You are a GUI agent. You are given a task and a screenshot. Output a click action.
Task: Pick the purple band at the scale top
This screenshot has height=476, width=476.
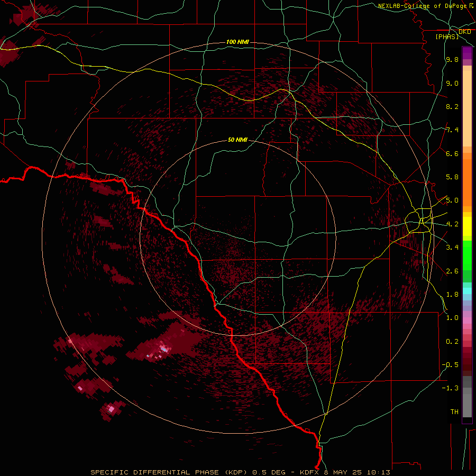click(467, 53)
